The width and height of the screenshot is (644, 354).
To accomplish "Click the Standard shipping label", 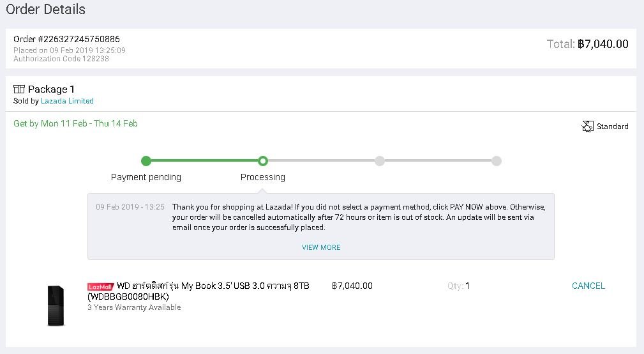I will pyautogui.click(x=612, y=127).
